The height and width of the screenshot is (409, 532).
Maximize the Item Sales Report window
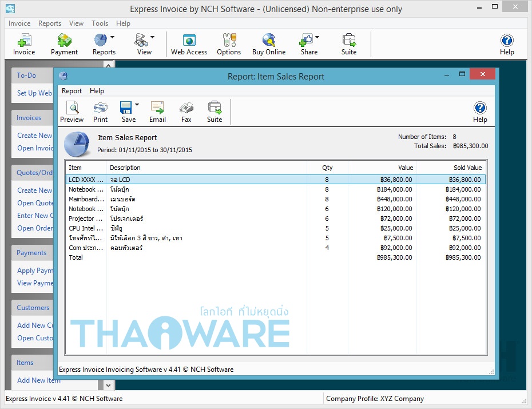[462, 74]
